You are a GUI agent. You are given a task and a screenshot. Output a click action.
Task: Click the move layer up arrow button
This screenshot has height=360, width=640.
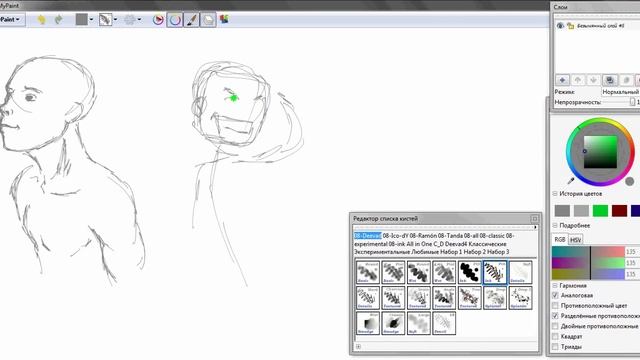pyautogui.click(x=578, y=80)
